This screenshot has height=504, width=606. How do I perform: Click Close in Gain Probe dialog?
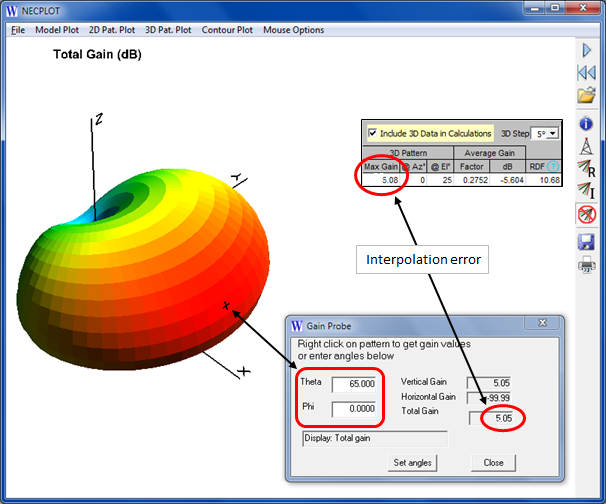(493, 463)
